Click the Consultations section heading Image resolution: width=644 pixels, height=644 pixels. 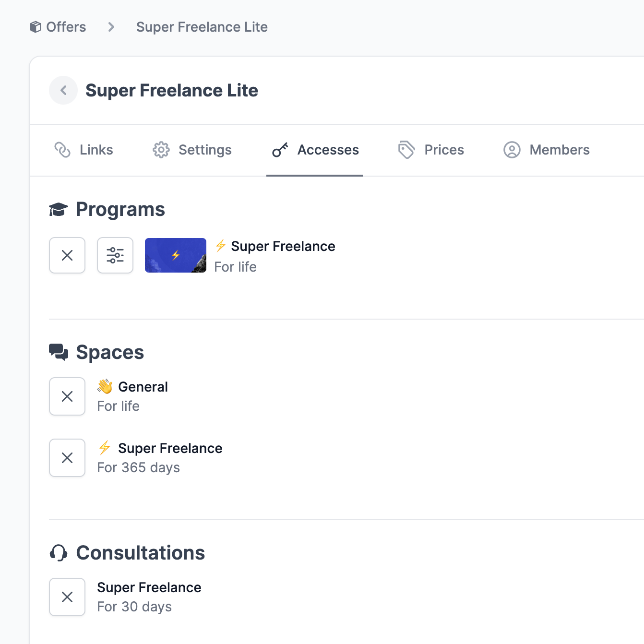click(x=141, y=553)
